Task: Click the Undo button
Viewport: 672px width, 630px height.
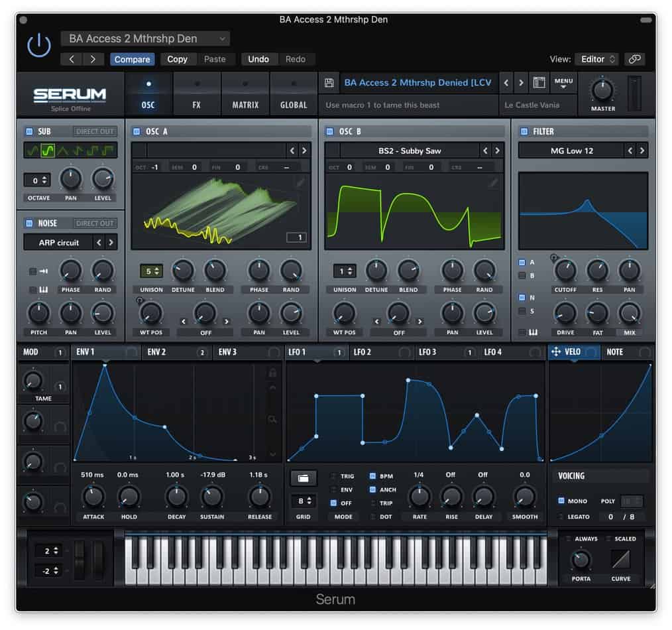Action: (258, 59)
